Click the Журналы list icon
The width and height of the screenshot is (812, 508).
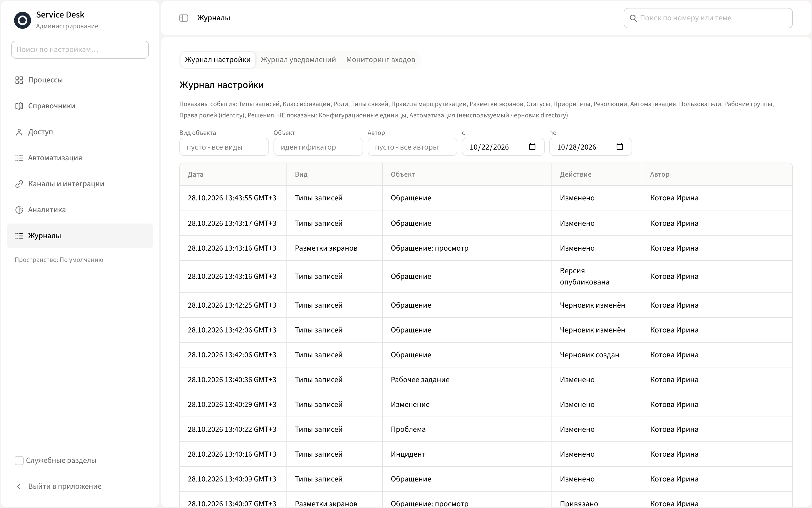coord(19,236)
